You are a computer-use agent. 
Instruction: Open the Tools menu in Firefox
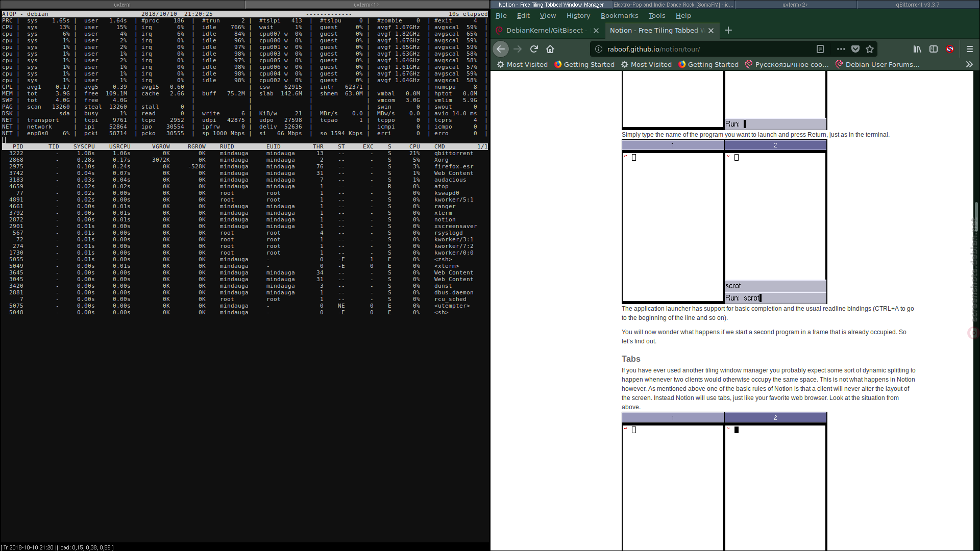[x=656, y=16]
